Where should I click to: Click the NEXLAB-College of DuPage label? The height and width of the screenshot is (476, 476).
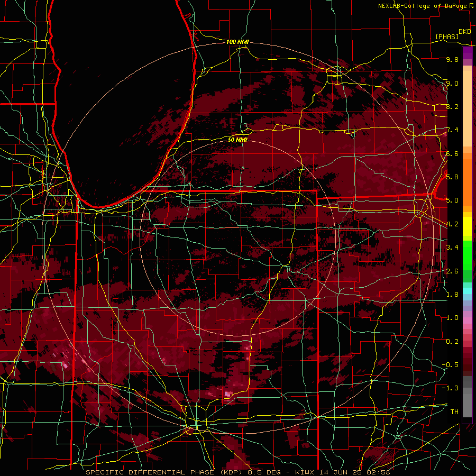pyautogui.click(x=424, y=6)
